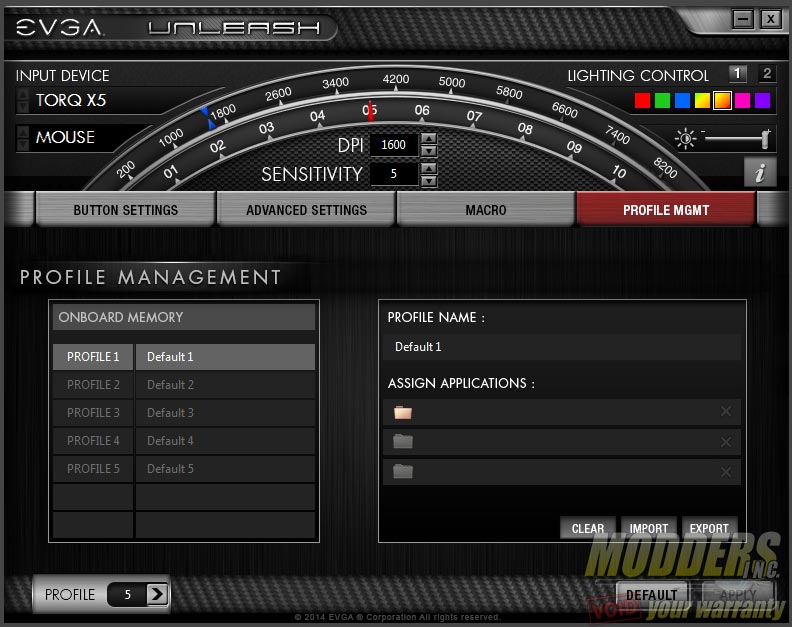Viewport: 792px width, 627px height.
Task: Select previous input device arrow
Action: 23,94
